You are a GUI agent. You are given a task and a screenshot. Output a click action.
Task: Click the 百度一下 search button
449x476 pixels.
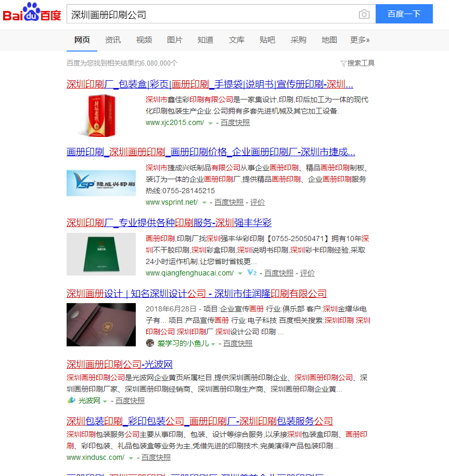pos(404,14)
